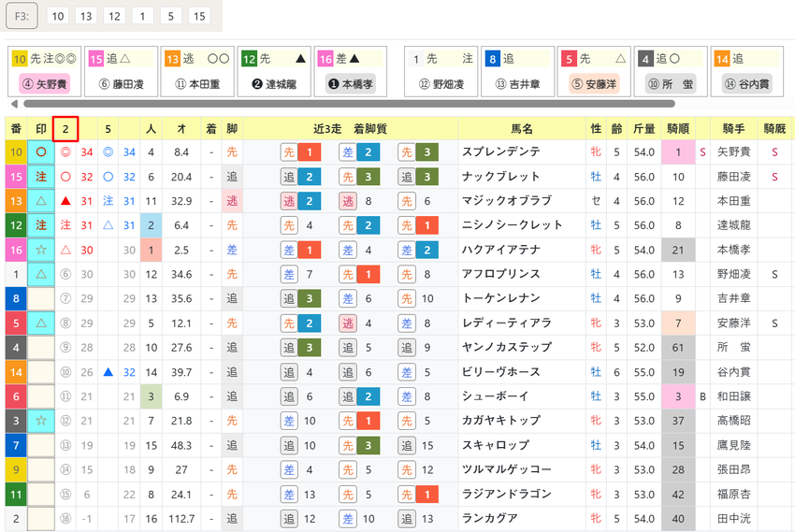
Task: Toggle the empty 印 cell for ランカグア
Action: coord(41,518)
